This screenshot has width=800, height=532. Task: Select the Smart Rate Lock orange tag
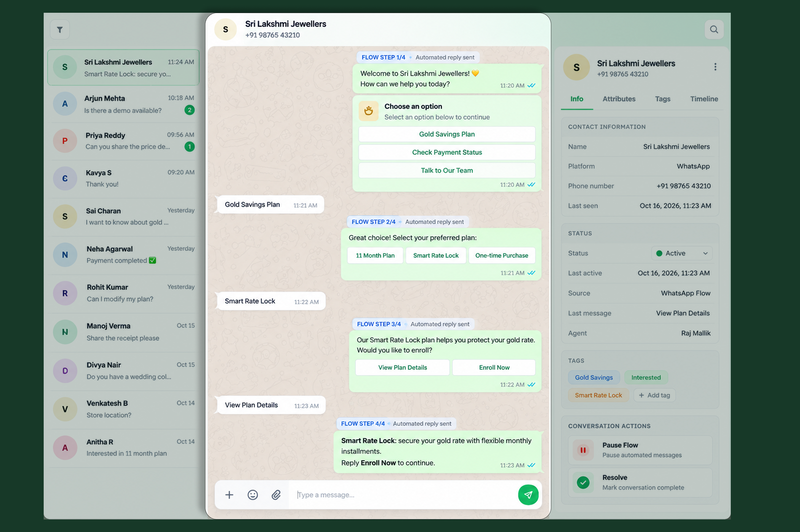pyautogui.click(x=598, y=395)
